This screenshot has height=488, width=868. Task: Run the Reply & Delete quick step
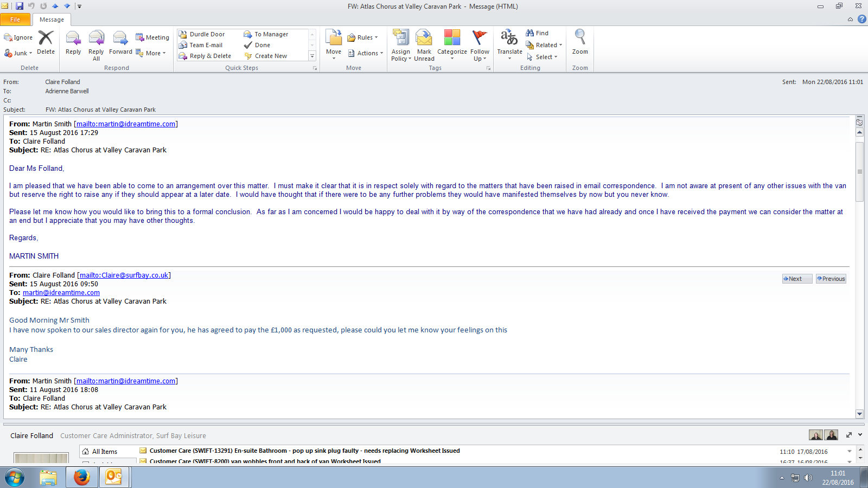pos(205,56)
